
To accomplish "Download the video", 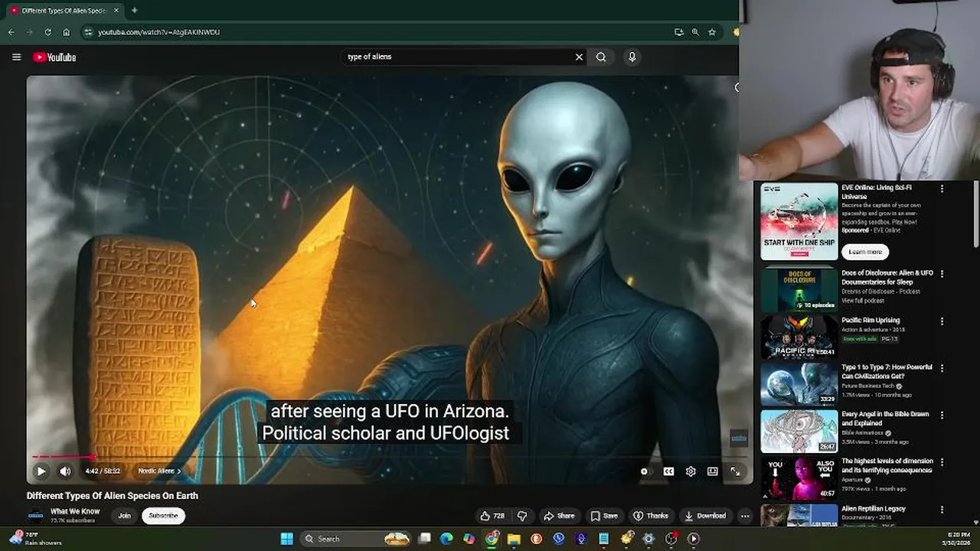I will coord(705,516).
